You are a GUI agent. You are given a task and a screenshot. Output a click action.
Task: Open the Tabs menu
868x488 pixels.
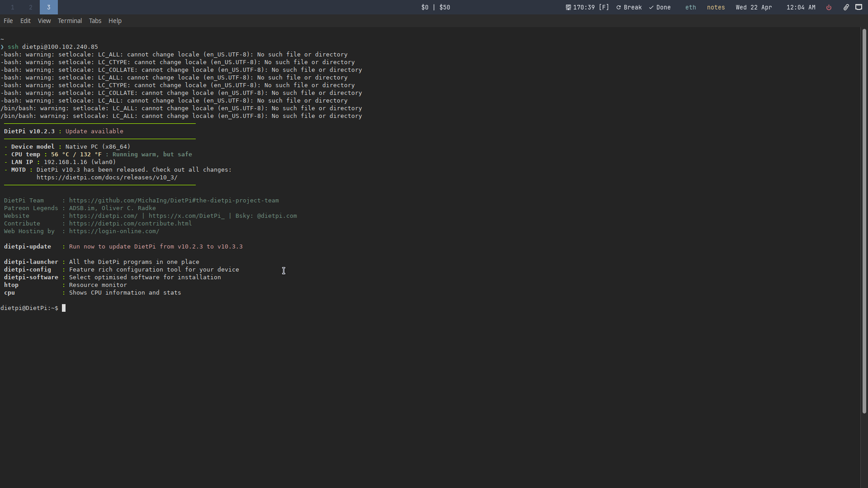tap(95, 21)
